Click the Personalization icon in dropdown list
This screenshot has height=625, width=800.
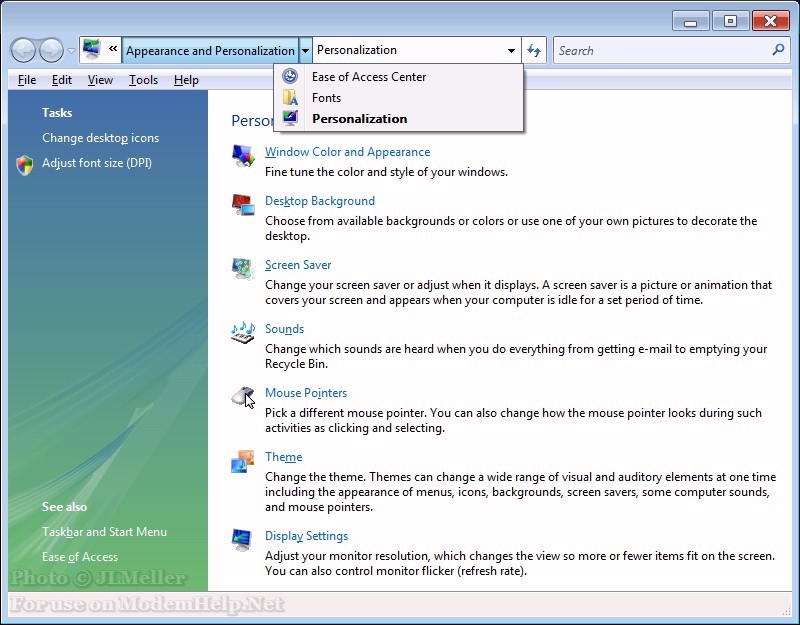(290, 118)
